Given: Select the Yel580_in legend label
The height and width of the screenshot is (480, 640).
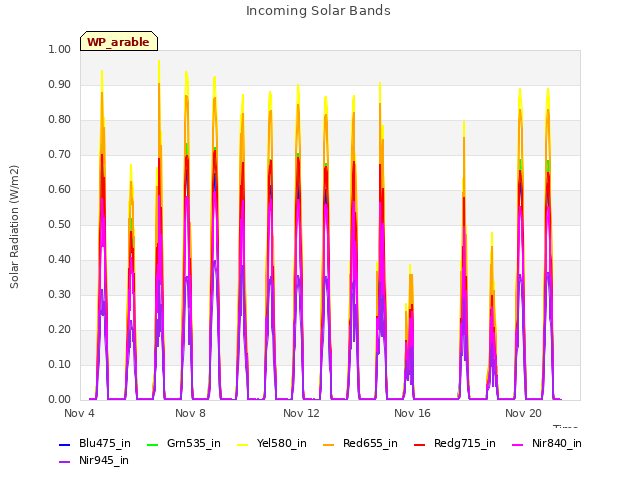Looking at the screenshot, I should (282, 443).
